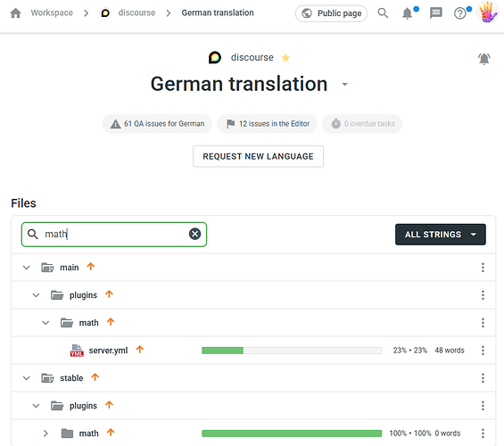This screenshot has height=446, width=504.
Task: Open the help question mark icon
Action: tap(460, 13)
